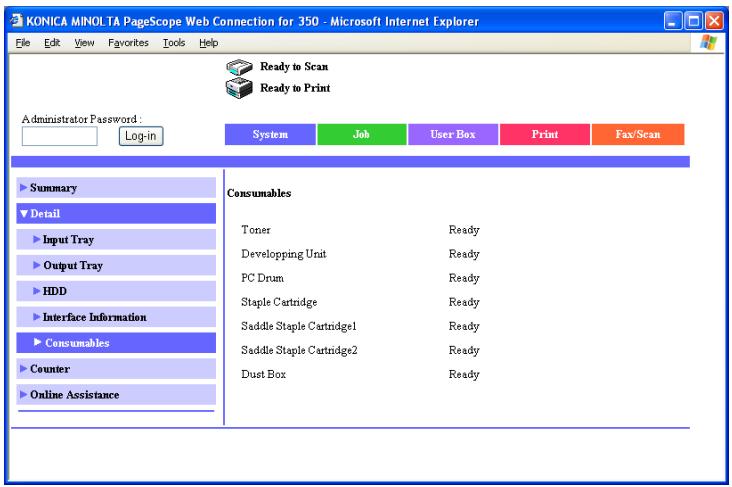Click the Internet Explorer page icon in title bar
Image resolution: width=732 pixels, height=487 pixels.
pos(17,21)
